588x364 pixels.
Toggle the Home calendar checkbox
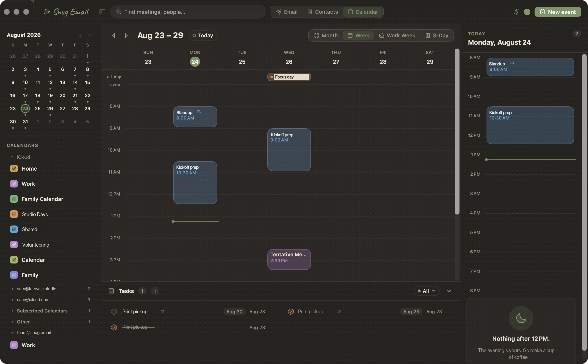point(14,168)
